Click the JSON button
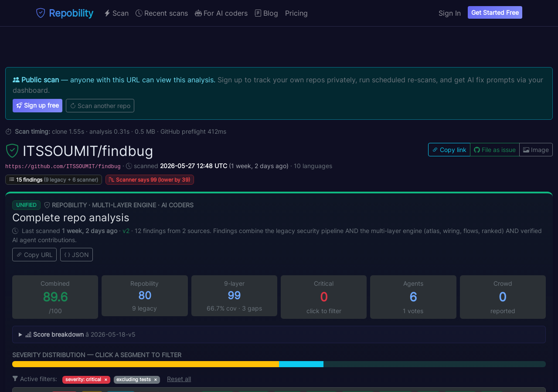Viewport: 558px width, 392px height. tap(76, 254)
